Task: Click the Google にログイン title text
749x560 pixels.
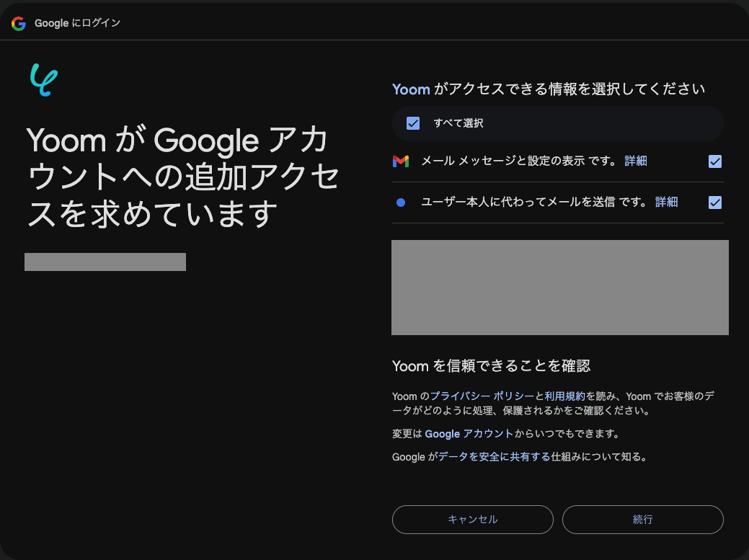Action: tap(77, 23)
